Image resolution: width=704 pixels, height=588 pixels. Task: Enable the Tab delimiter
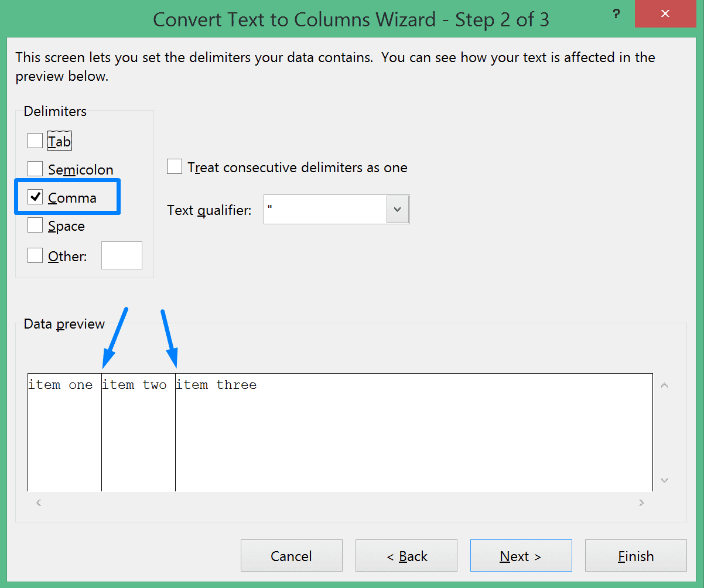point(35,141)
